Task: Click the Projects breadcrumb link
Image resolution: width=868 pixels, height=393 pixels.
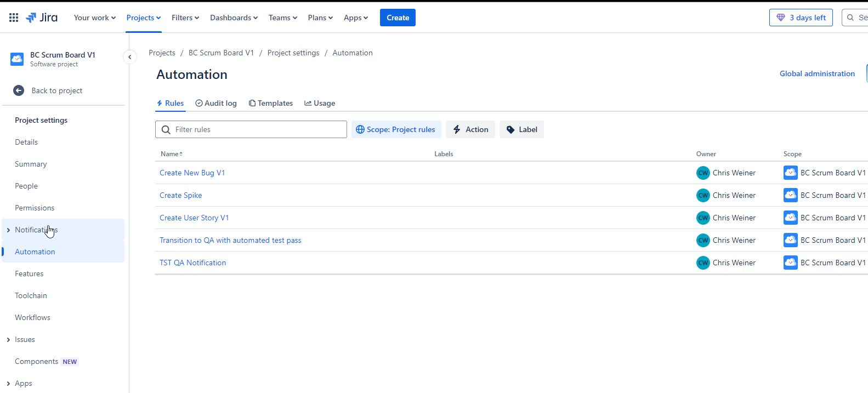Action: [x=162, y=53]
